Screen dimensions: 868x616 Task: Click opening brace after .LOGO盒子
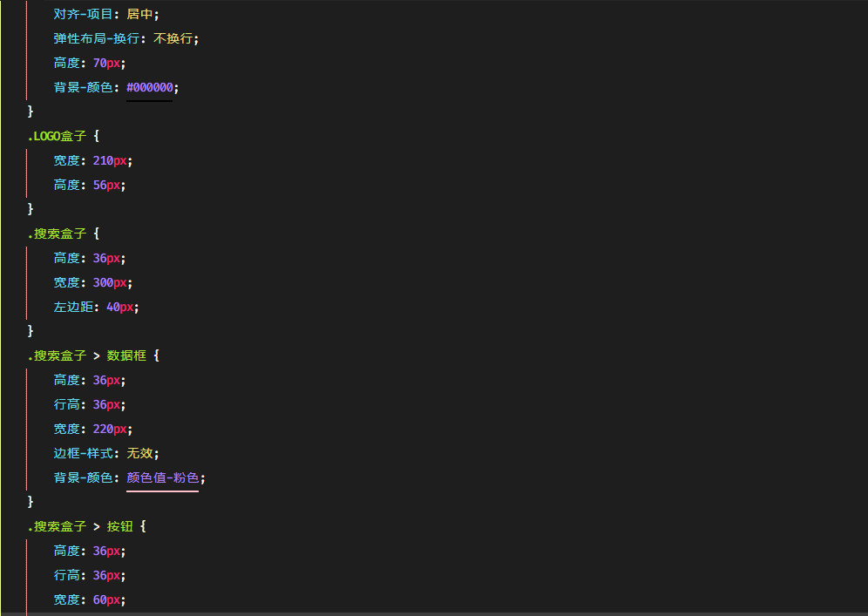tap(97, 136)
